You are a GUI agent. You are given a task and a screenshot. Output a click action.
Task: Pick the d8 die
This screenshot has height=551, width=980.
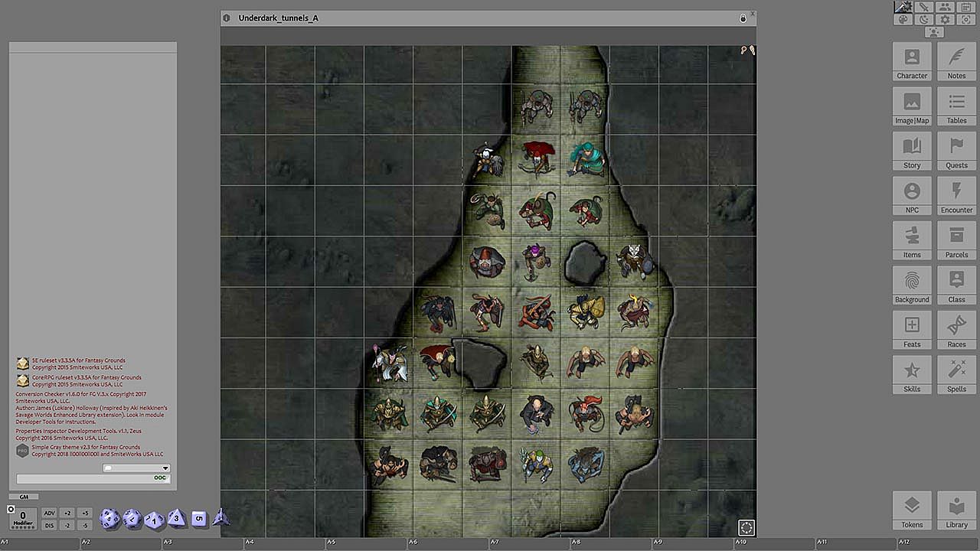point(177,519)
